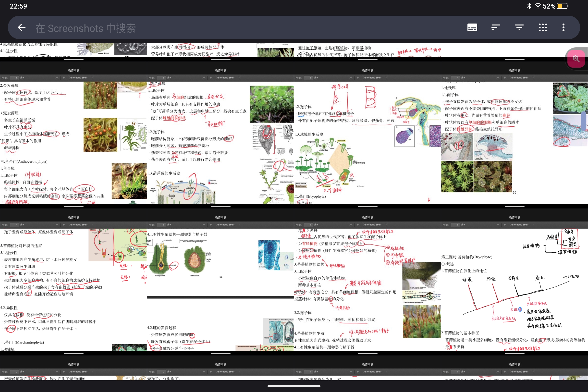The height and width of the screenshot is (392, 588).
Task: Tap the 52% battery indicator
Action: click(555, 6)
